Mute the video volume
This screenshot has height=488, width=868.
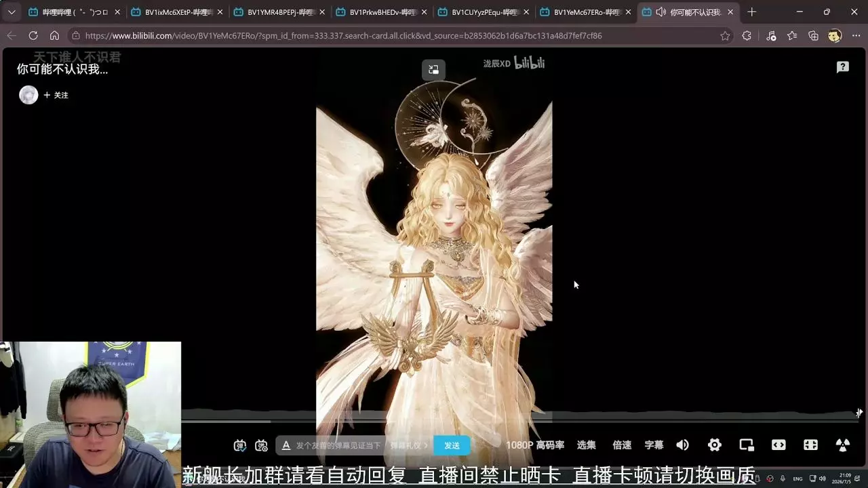(x=683, y=445)
